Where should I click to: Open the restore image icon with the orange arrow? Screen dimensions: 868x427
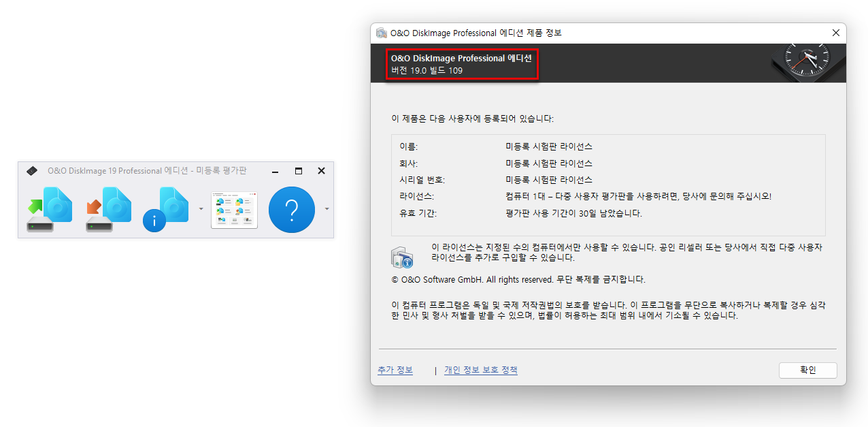(x=109, y=209)
